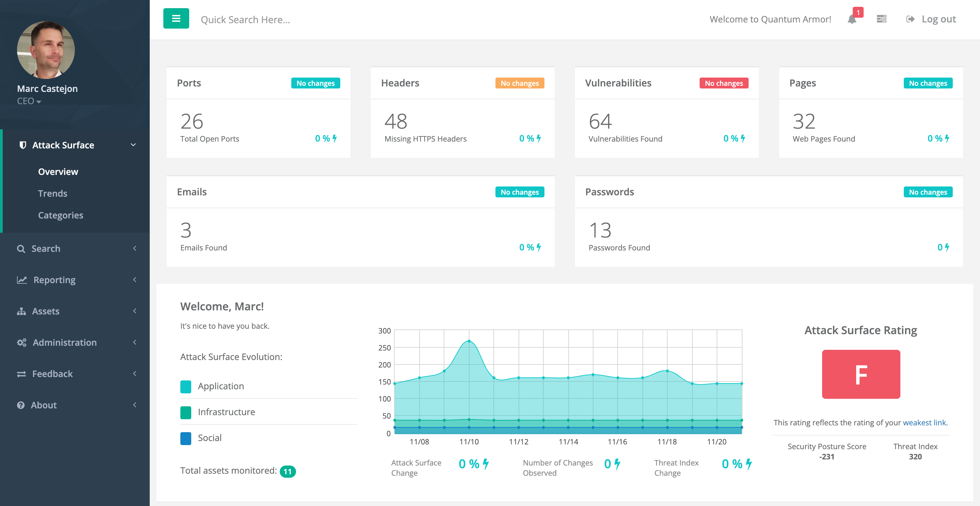This screenshot has width=980, height=506.
Task: Open Reporting via its chart icon
Action: [22, 280]
